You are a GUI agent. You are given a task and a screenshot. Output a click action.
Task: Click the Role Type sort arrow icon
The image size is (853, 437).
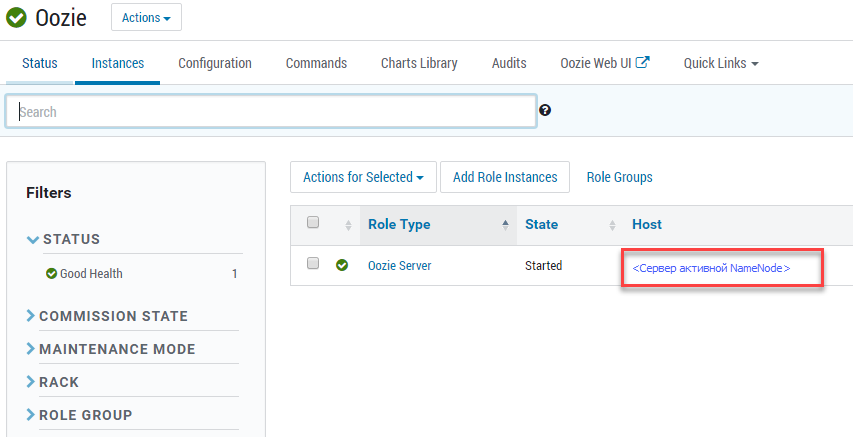tap(505, 225)
